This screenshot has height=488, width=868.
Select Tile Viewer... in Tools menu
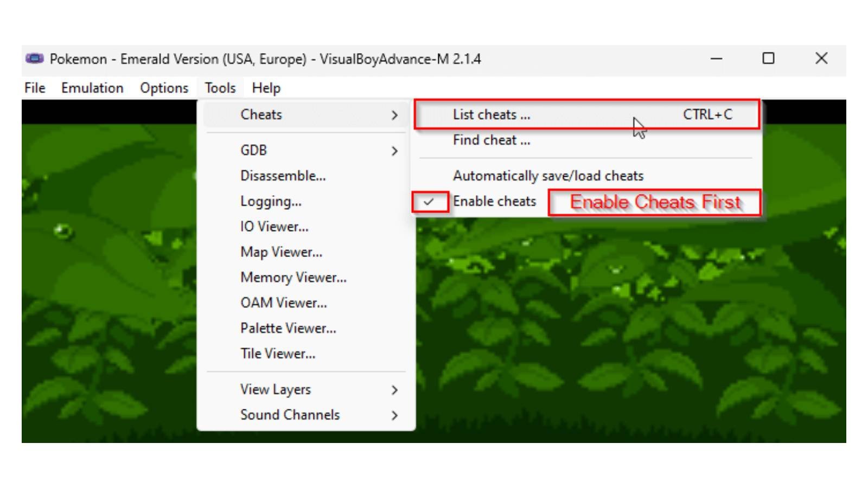point(306,354)
